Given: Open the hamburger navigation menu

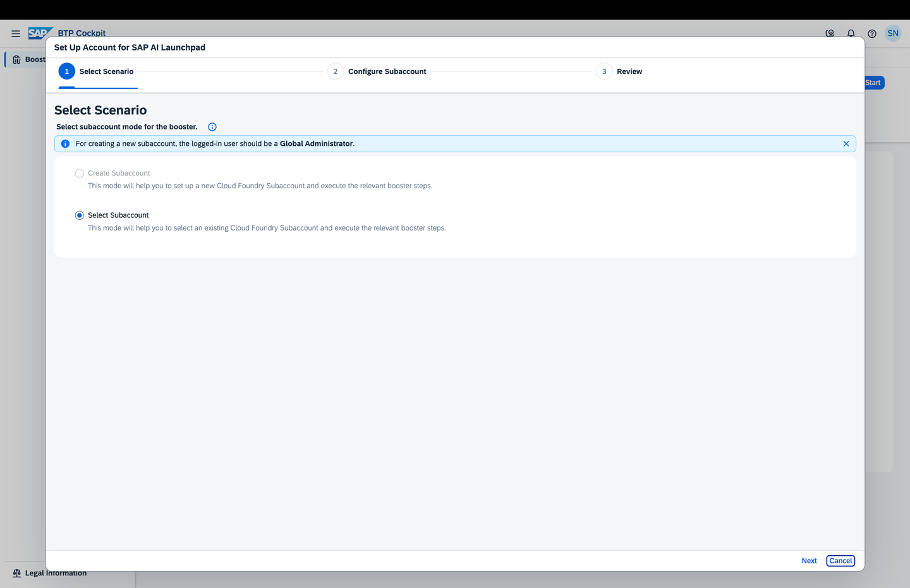Looking at the screenshot, I should click(16, 33).
